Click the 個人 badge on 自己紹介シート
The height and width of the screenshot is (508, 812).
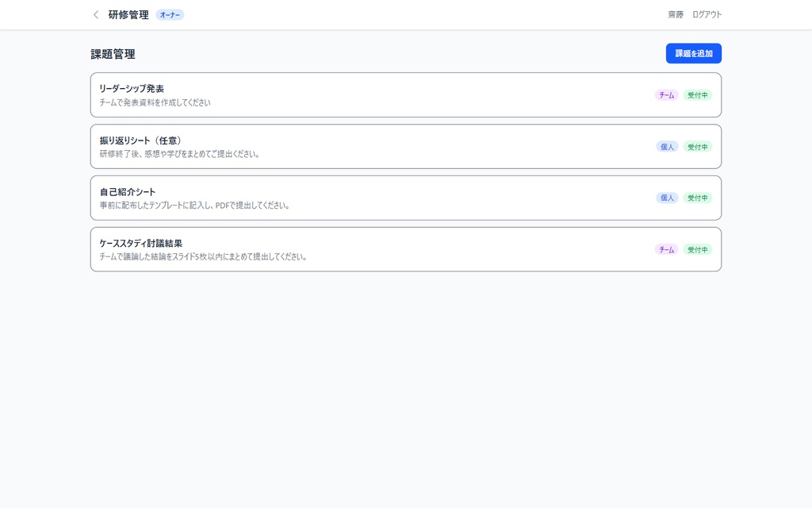tap(666, 198)
